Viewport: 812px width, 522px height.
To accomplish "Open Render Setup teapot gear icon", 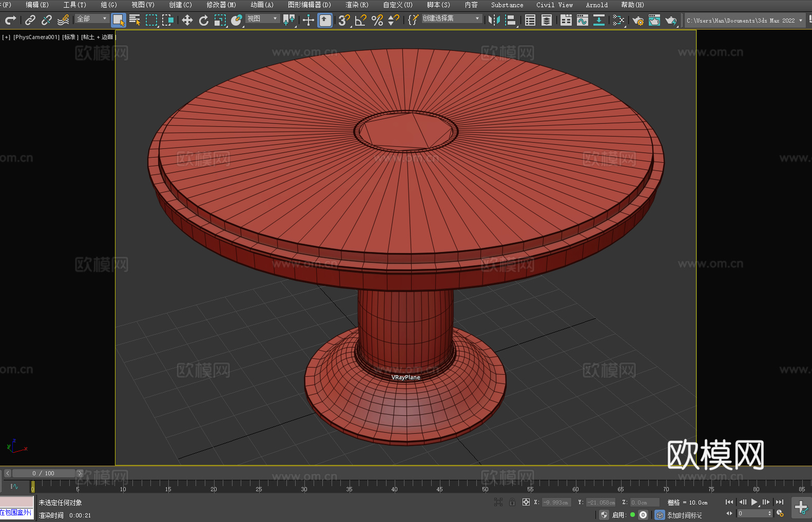I will pyautogui.click(x=638, y=20).
